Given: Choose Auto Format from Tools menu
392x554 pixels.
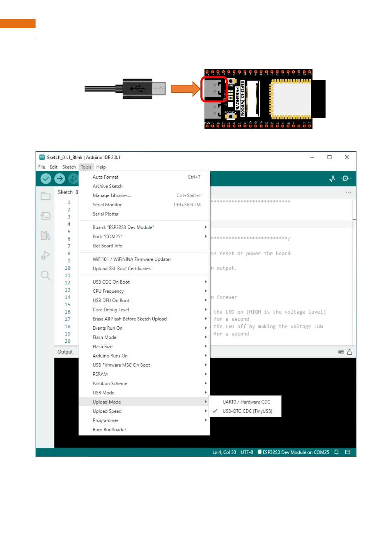Looking at the screenshot, I should pos(144,177).
